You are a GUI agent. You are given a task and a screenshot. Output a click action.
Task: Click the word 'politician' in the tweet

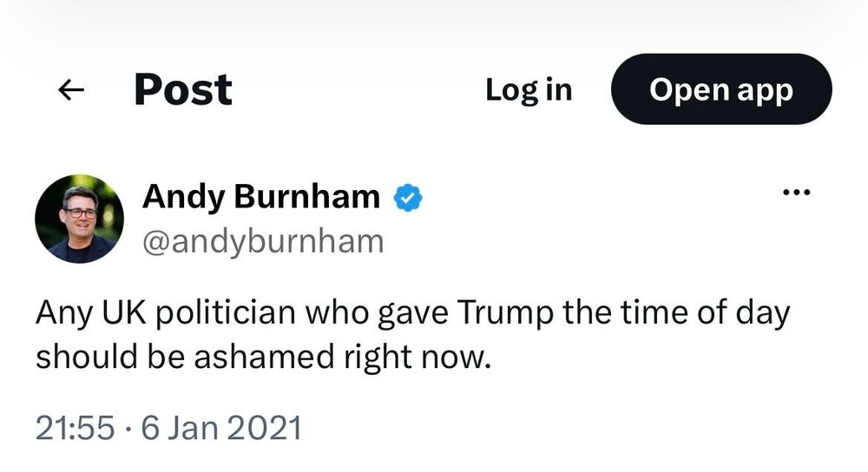click(x=226, y=314)
